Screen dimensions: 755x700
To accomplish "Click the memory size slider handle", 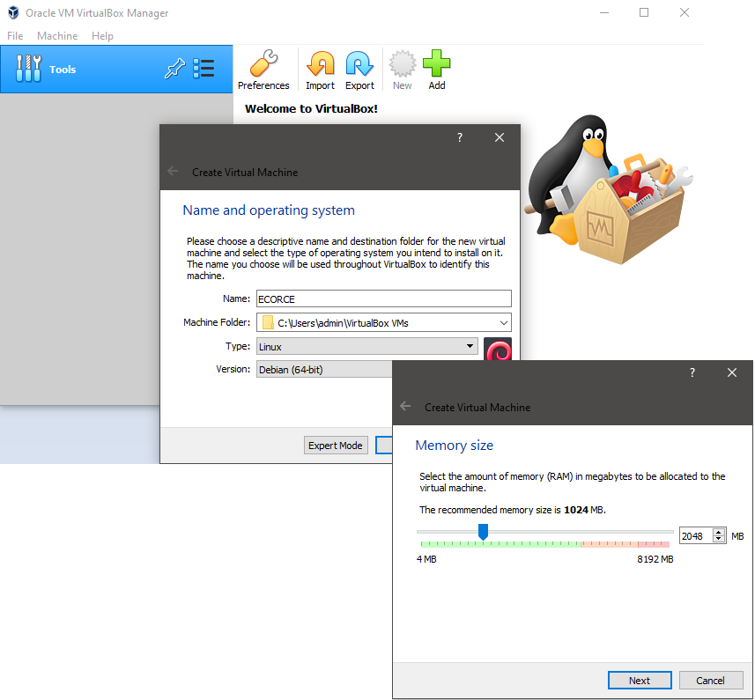I will pyautogui.click(x=483, y=532).
